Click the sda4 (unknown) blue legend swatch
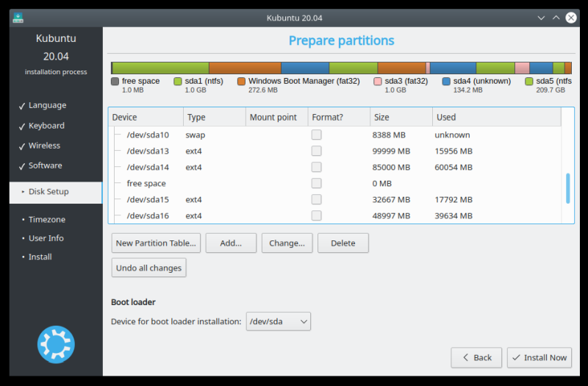Image resolution: width=588 pixels, height=386 pixels. (x=446, y=81)
